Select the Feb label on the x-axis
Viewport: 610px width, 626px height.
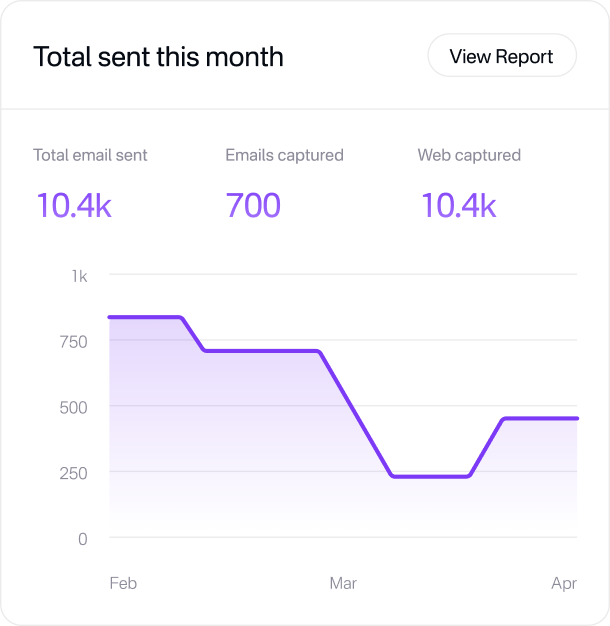(123, 583)
